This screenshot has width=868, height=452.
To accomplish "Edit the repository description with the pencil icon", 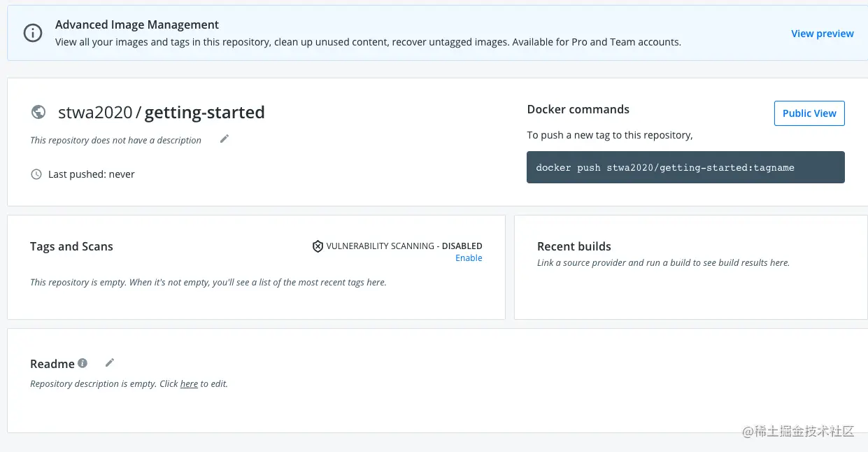I will point(225,139).
